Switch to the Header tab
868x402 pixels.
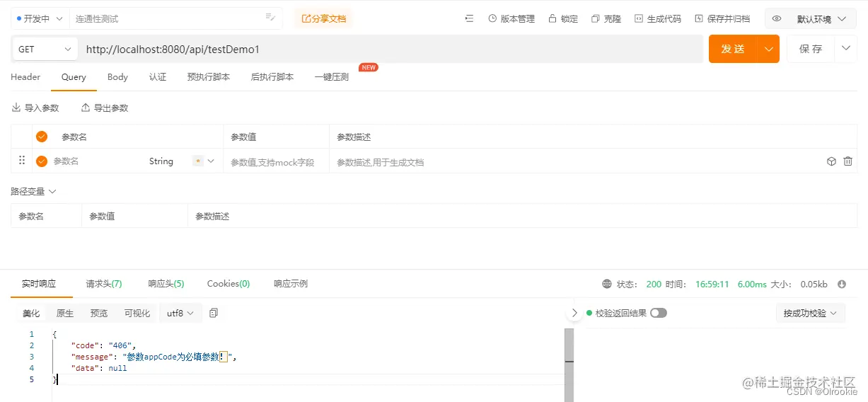point(25,77)
